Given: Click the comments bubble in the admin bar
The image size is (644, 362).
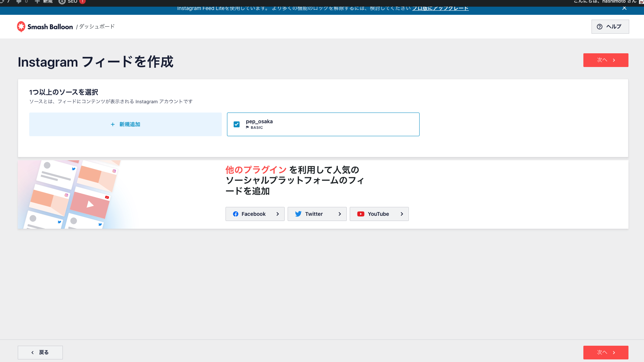Looking at the screenshot, I should [x=22, y=2].
